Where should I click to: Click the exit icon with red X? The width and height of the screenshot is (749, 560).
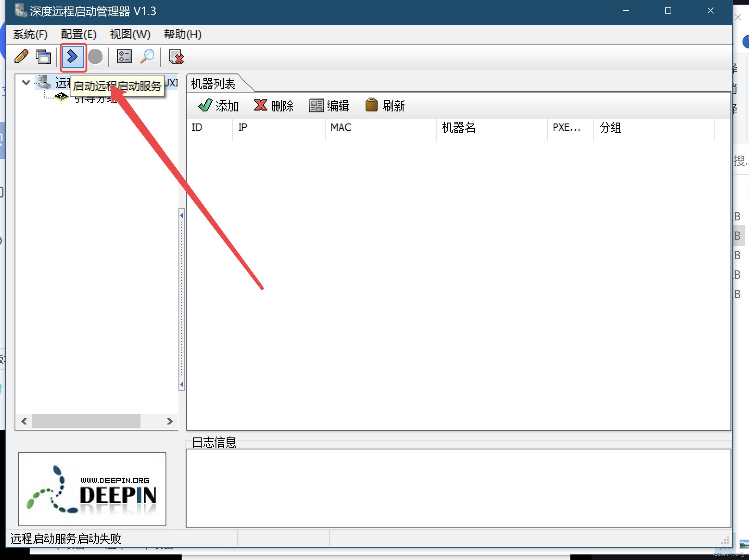pyautogui.click(x=176, y=57)
